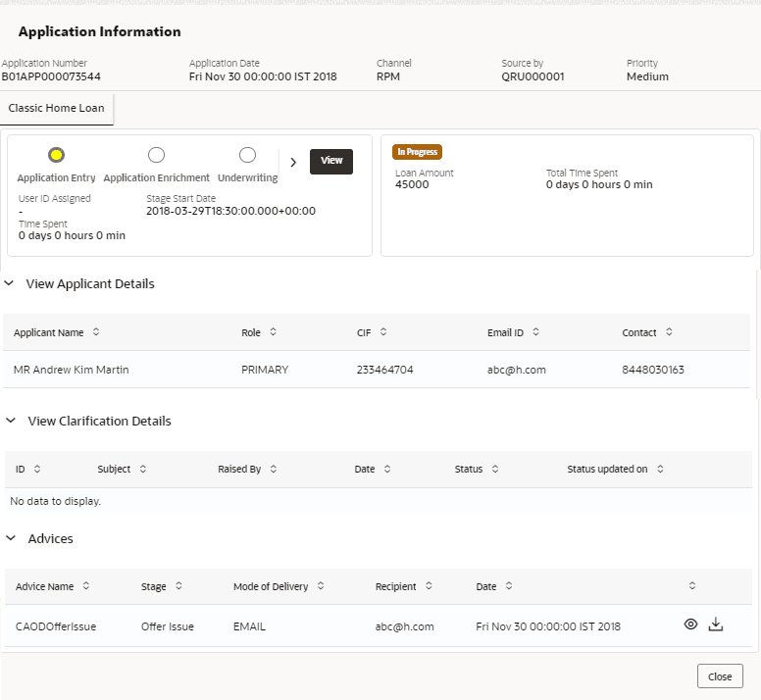This screenshot has width=761, height=700.
Task: Select the Underwriting stage circle
Action: 247,155
